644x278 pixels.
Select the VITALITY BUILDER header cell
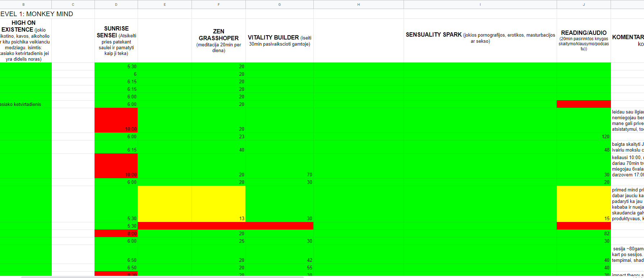[x=280, y=41]
